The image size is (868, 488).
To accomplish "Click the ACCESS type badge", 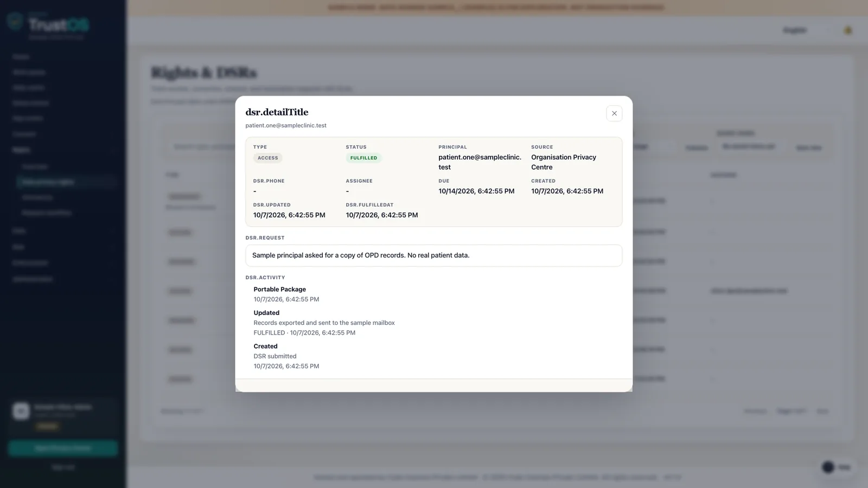I will pos(267,158).
